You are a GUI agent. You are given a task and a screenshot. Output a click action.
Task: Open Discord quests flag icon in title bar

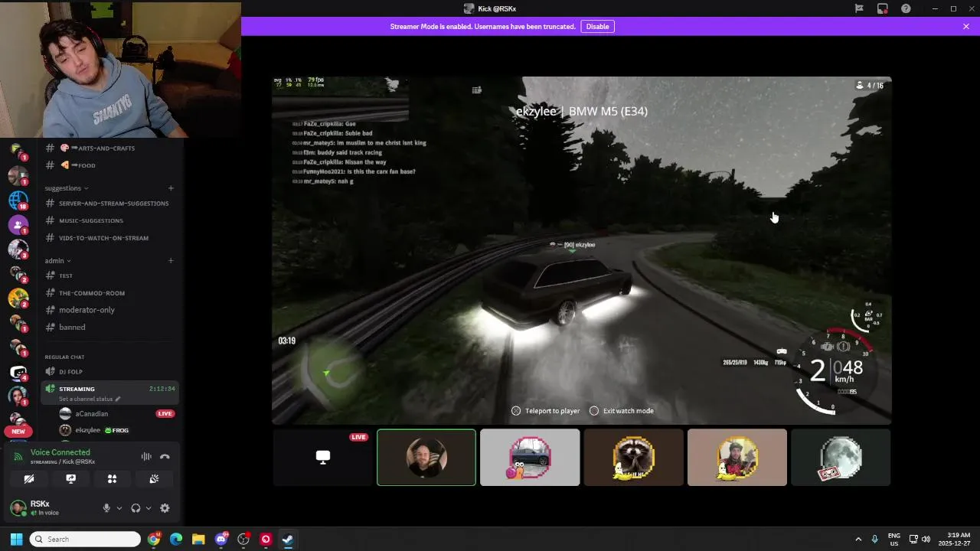(859, 8)
